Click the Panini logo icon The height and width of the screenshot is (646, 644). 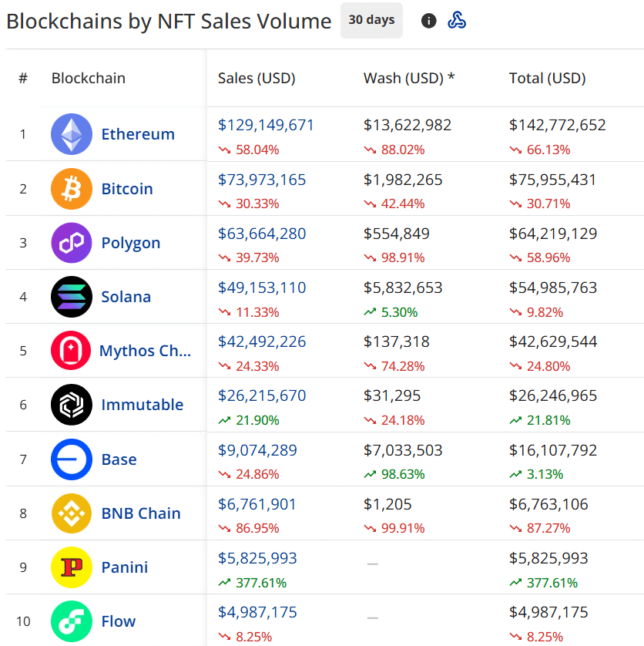(x=72, y=567)
